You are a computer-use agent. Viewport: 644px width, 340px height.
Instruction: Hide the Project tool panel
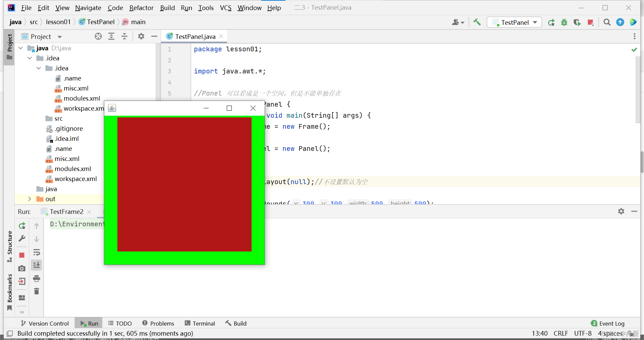(154, 37)
